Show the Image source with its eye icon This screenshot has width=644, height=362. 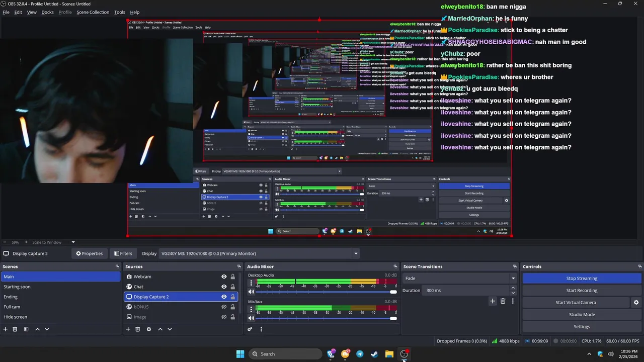pos(224,317)
